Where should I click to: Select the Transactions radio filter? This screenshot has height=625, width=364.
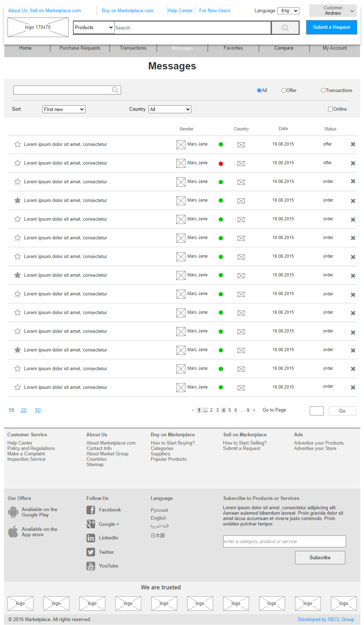click(323, 91)
